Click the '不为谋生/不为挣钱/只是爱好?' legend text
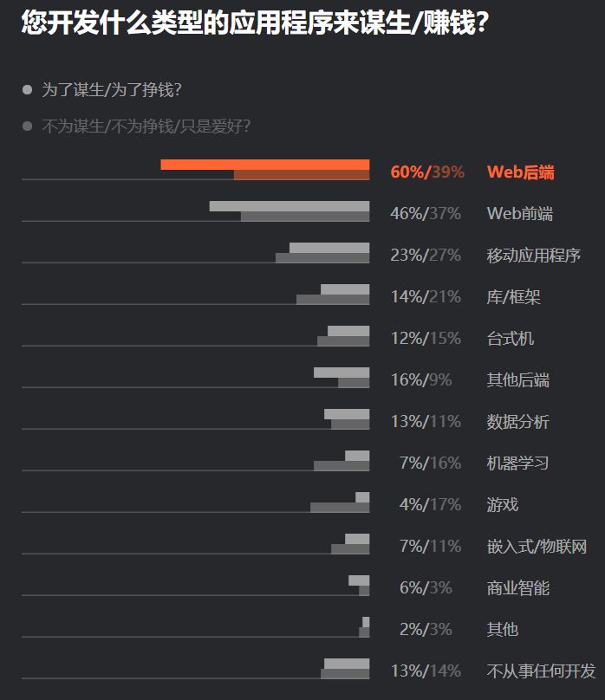 146,126
